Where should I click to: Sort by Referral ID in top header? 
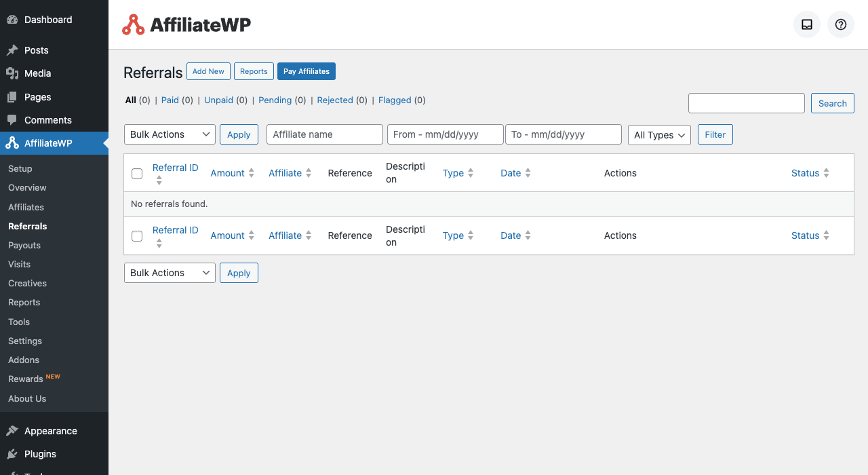175,168
